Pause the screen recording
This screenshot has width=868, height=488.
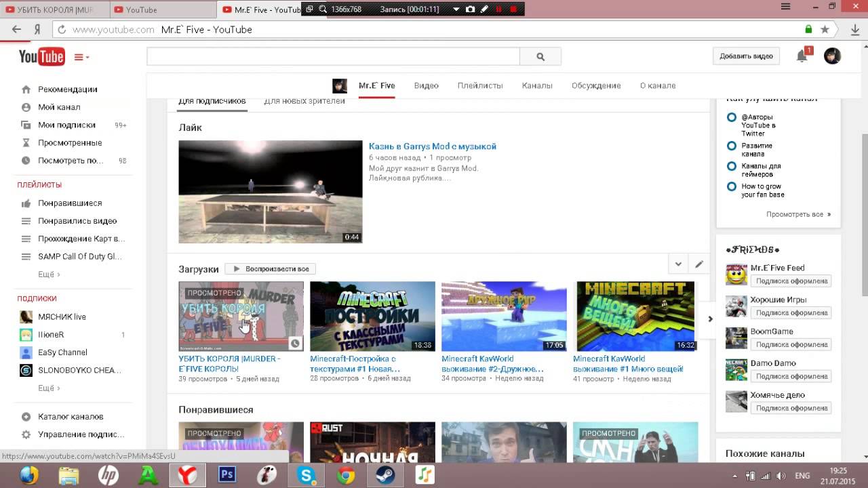[x=499, y=9]
